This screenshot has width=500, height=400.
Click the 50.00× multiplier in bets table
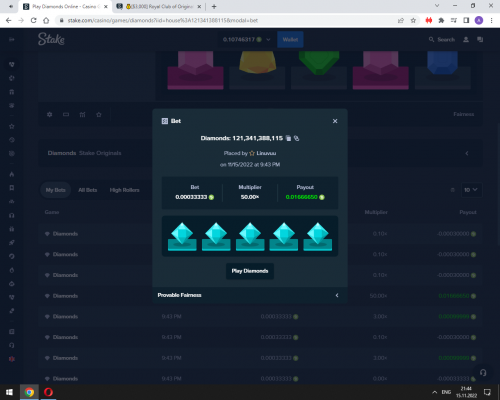[x=378, y=296]
